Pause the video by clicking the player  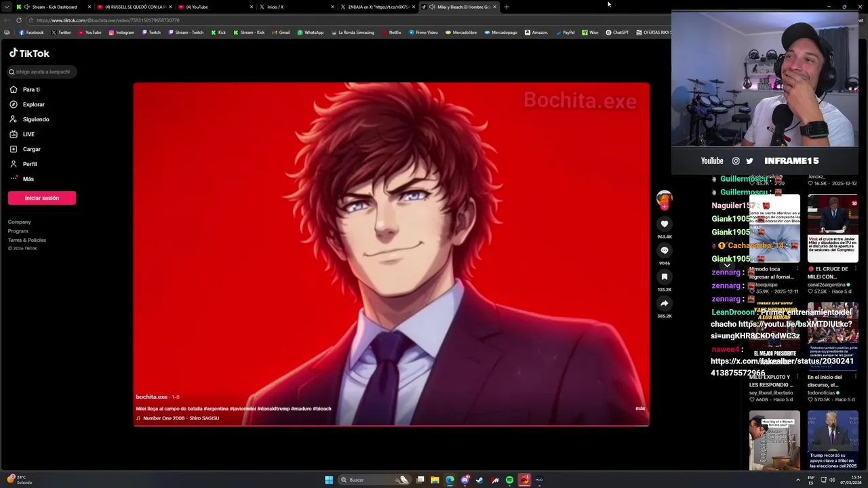coord(391,254)
